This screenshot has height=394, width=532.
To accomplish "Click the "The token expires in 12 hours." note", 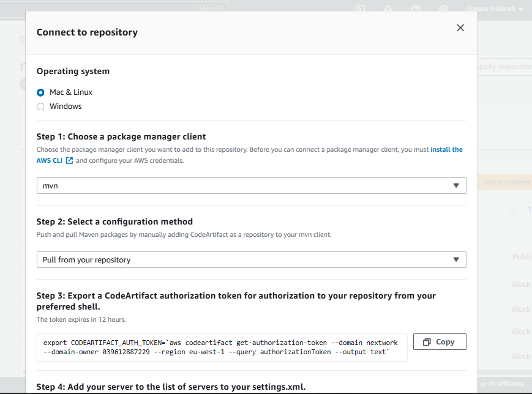I will (81, 319).
